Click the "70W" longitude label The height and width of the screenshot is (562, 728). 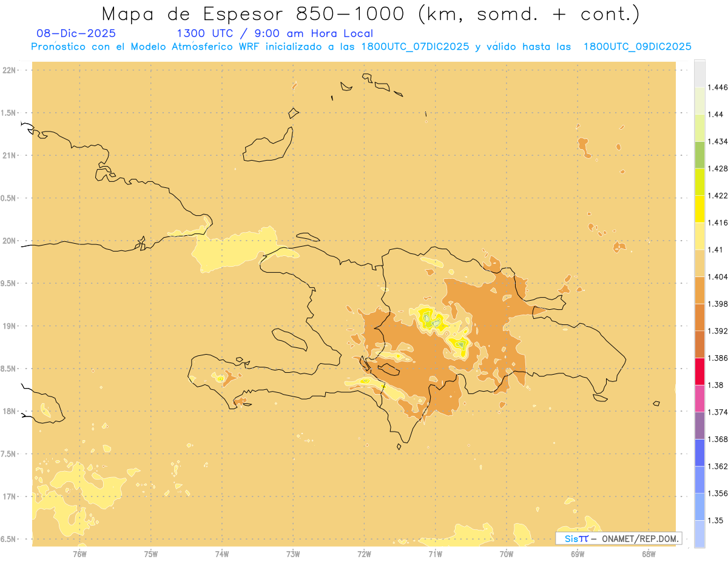point(507,554)
